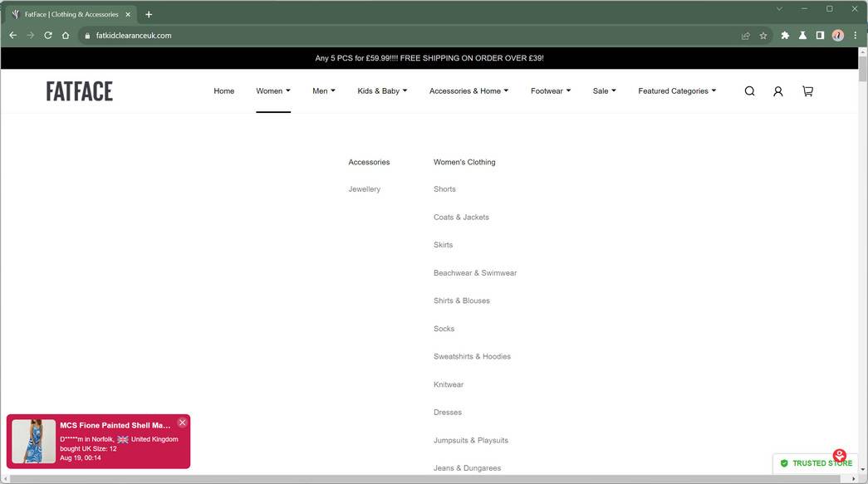Open Sweatshirts & Hoodies category
Screen dimensions: 868x484
(x=472, y=357)
